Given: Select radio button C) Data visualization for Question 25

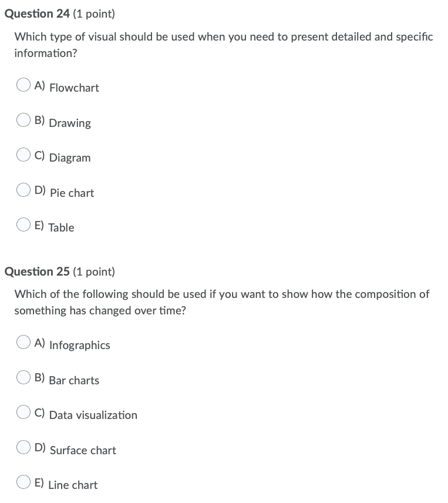Looking at the screenshot, I should (23, 411).
